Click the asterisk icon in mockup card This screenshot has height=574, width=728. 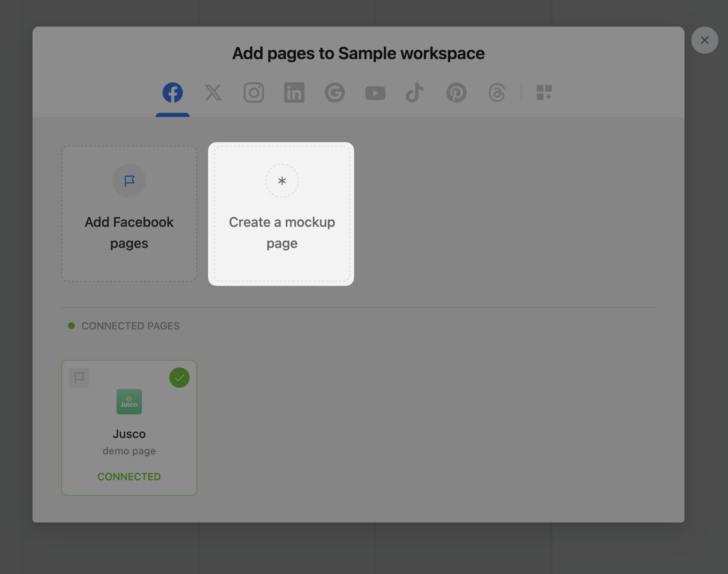(282, 181)
